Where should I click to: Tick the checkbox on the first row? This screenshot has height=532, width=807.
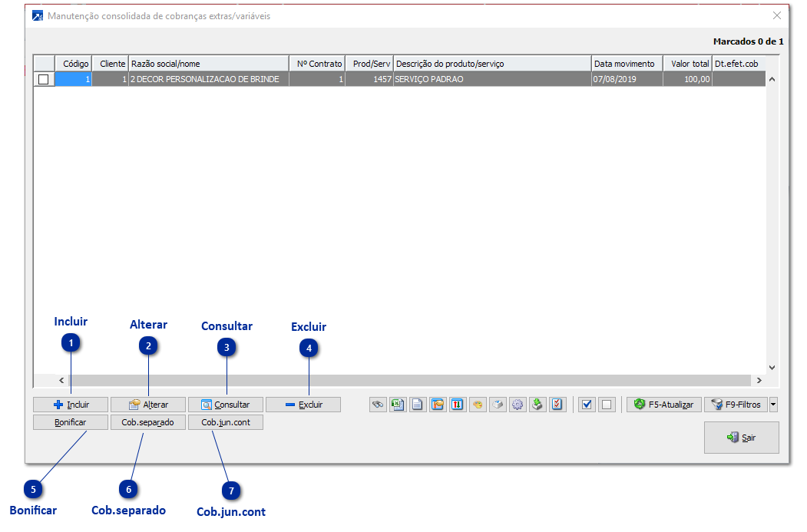tap(44, 79)
